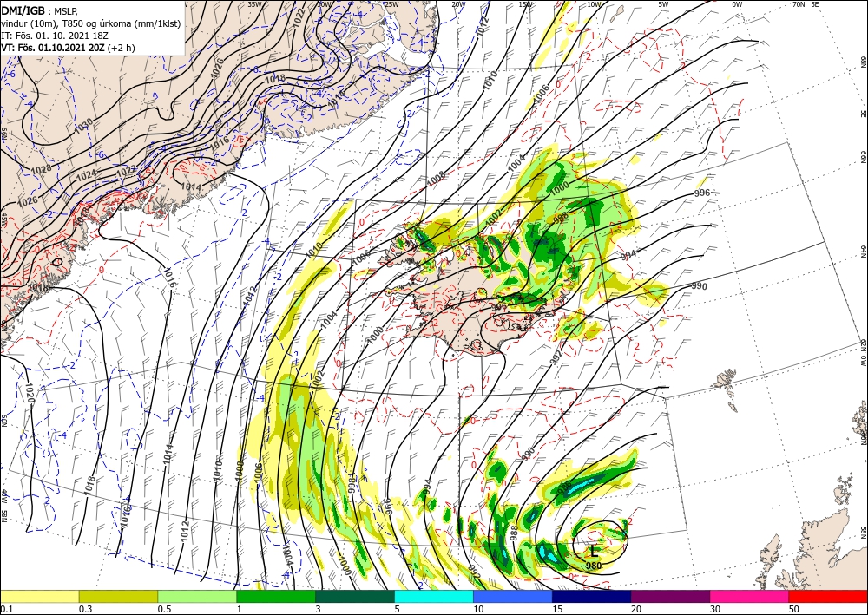Pick the blue 10–15 legend color band
This screenshot has height=615, width=868.
[x=513, y=596]
